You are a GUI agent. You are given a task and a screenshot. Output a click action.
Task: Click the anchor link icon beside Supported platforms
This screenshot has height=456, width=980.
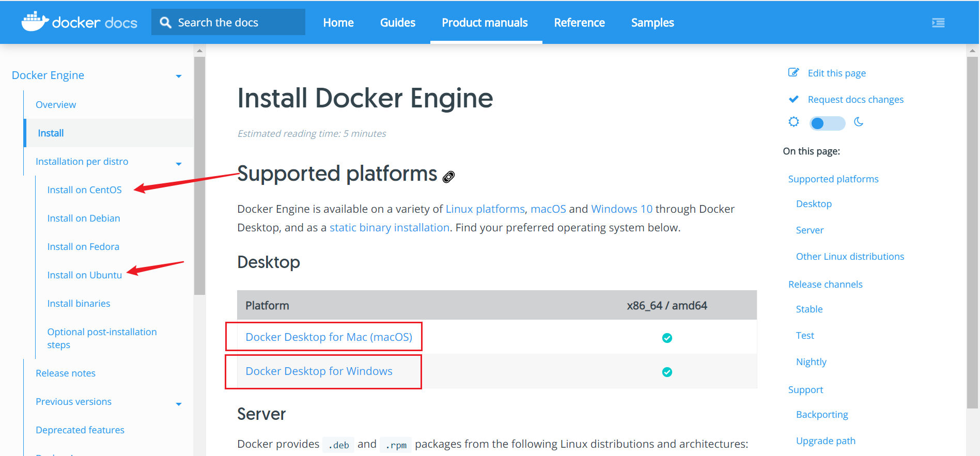pos(448,177)
